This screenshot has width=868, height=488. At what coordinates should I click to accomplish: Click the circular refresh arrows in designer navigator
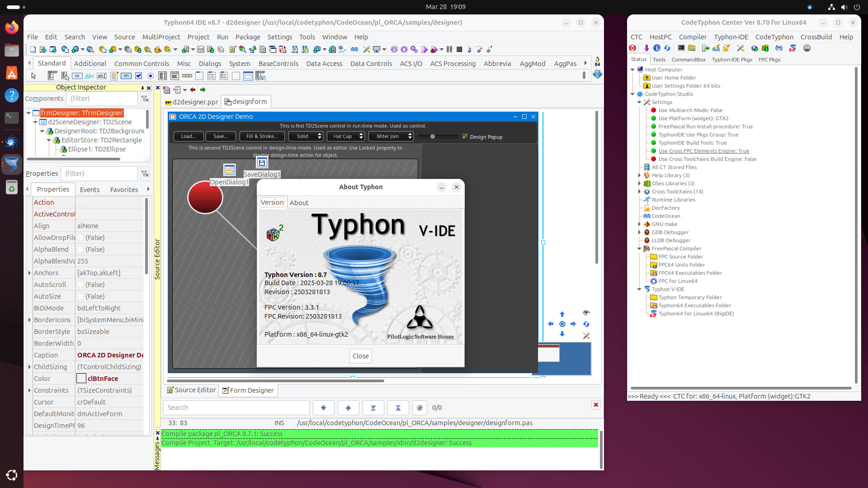(x=586, y=324)
